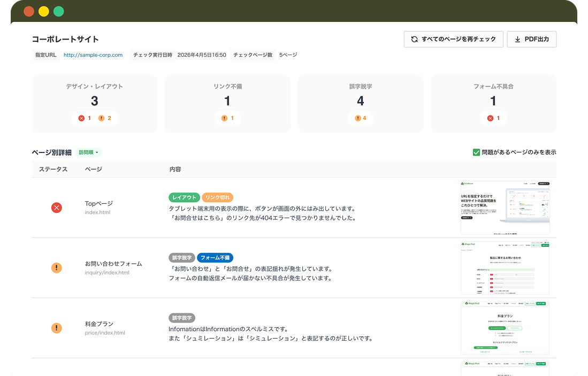Click the warning status icon beside 料金プラン
The height and width of the screenshot is (376, 588).
click(56, 328)
